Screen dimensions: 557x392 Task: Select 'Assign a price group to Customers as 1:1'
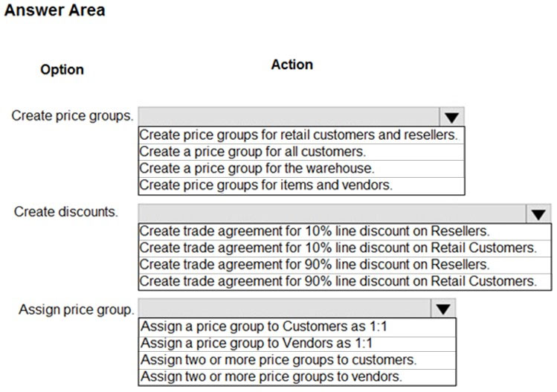pos(297,327)
